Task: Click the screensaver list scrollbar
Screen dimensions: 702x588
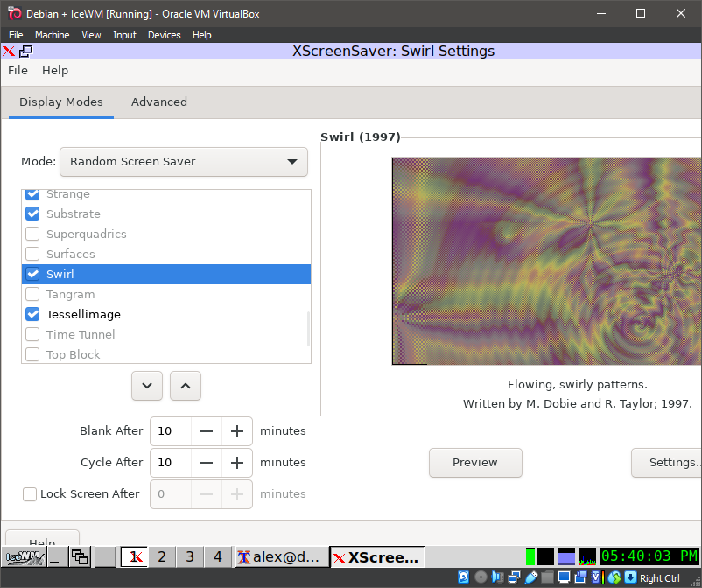Action: click(308, 329)
